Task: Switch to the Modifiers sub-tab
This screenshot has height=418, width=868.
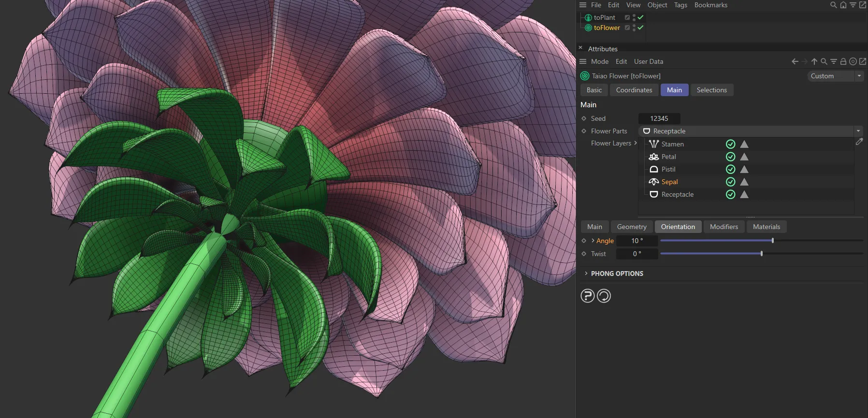Action: (x=724, y=227)
